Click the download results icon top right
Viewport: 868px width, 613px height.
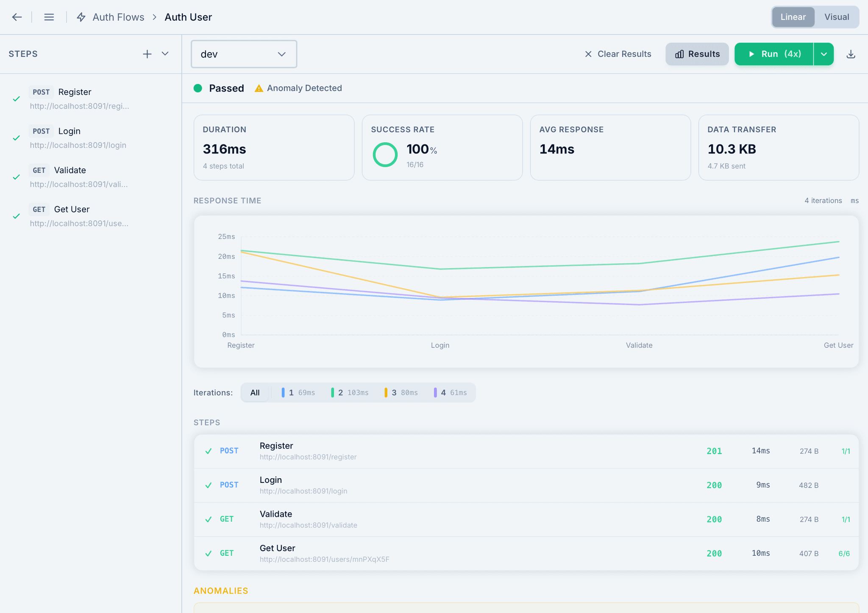click(x=851, y=54)
